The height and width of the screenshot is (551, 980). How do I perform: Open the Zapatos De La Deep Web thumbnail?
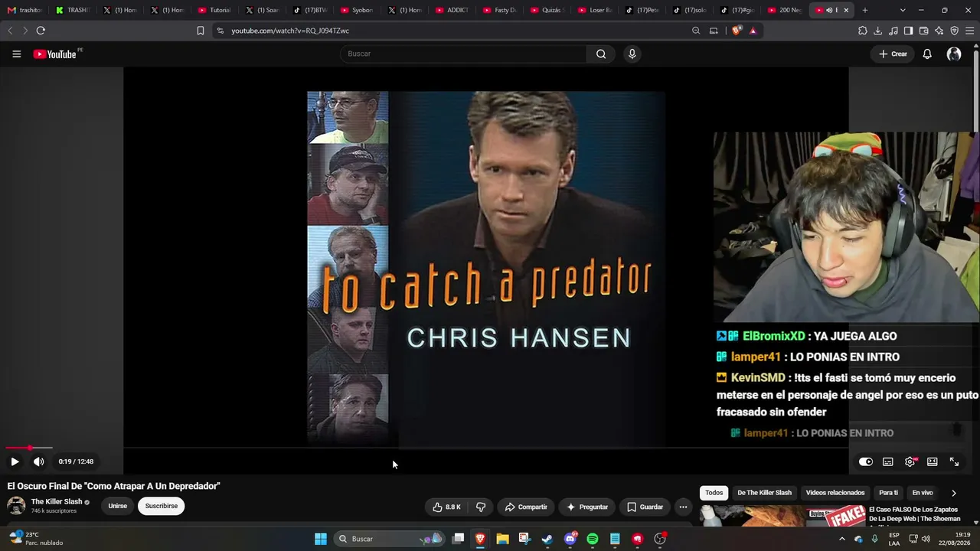pyautogui.click(x=782, y=516)
